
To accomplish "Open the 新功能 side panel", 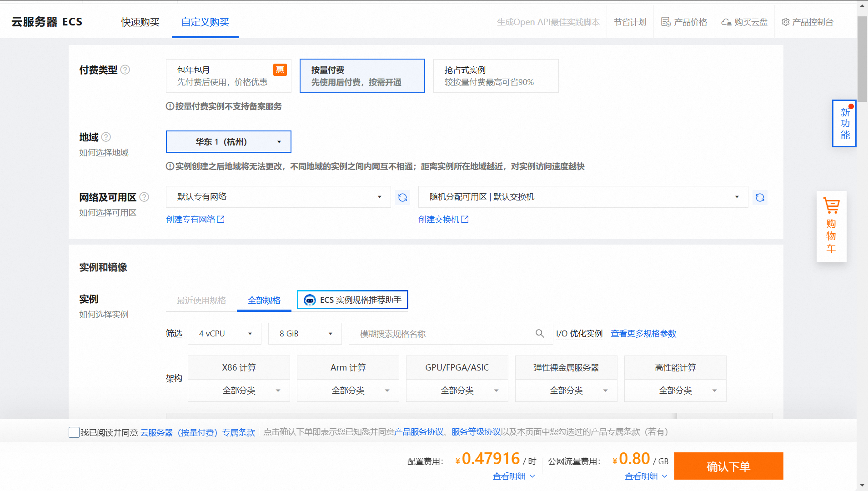I will 844,123.
